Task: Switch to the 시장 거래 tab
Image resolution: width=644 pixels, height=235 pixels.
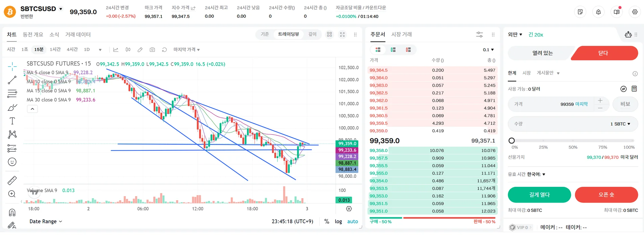Action: pos(401,34)
